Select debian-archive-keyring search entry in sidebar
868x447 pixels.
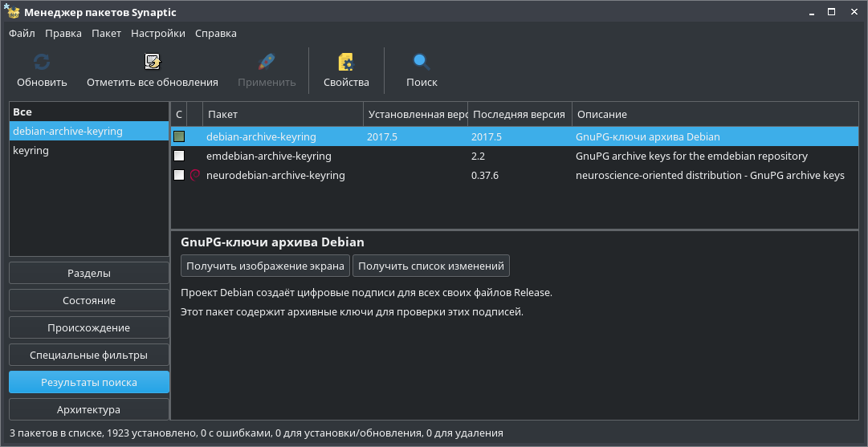tap(88, 131)
